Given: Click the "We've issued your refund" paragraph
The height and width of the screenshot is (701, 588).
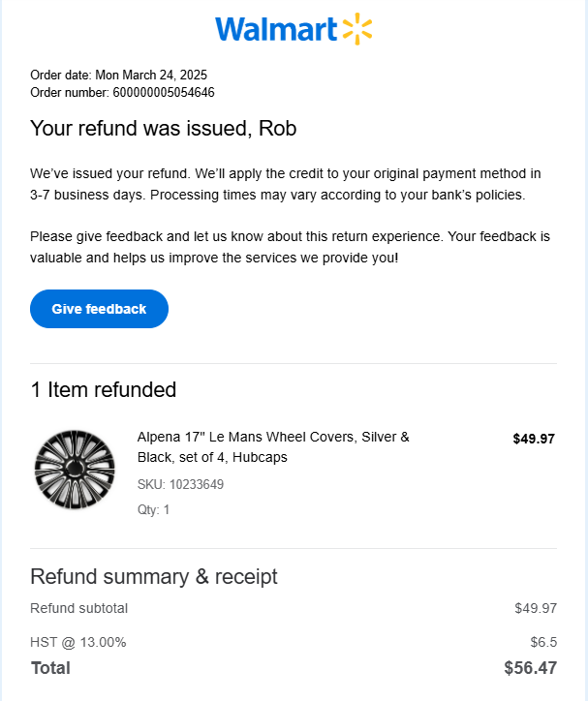Looking at the screenshot, I should [x=285, y=184].
